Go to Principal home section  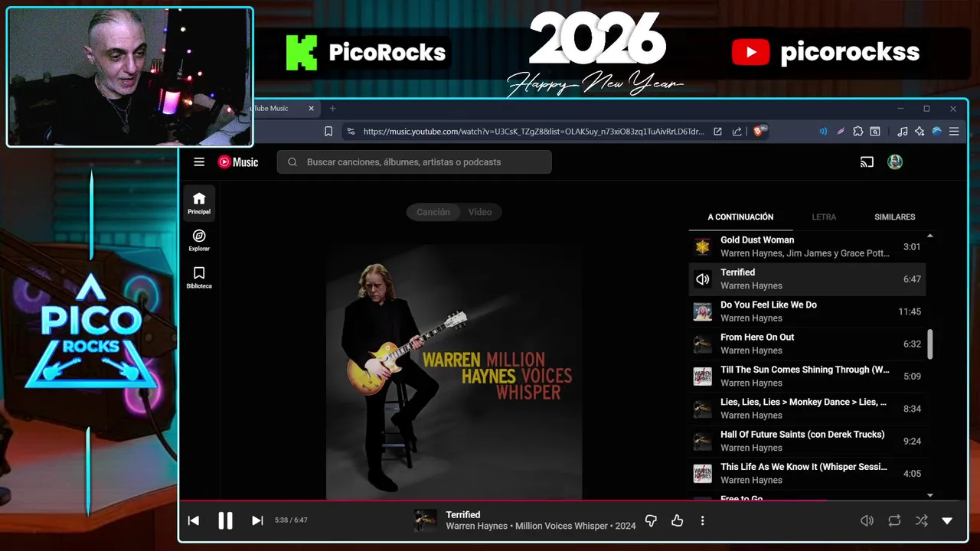(x=199, y=203)
